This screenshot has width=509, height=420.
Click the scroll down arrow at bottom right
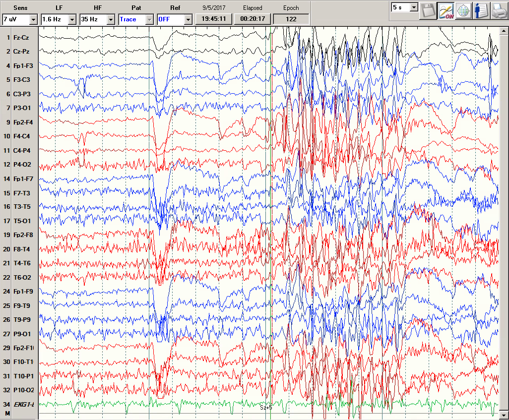(x=504, y=414)
